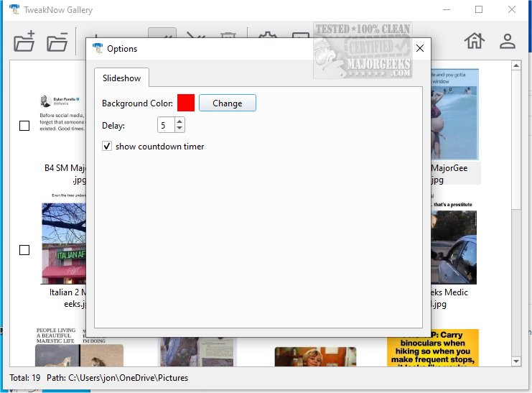Click the TweakNow Gallery app logo in title bar
This screenshot has width=532, height=393.
coord(14,9)
